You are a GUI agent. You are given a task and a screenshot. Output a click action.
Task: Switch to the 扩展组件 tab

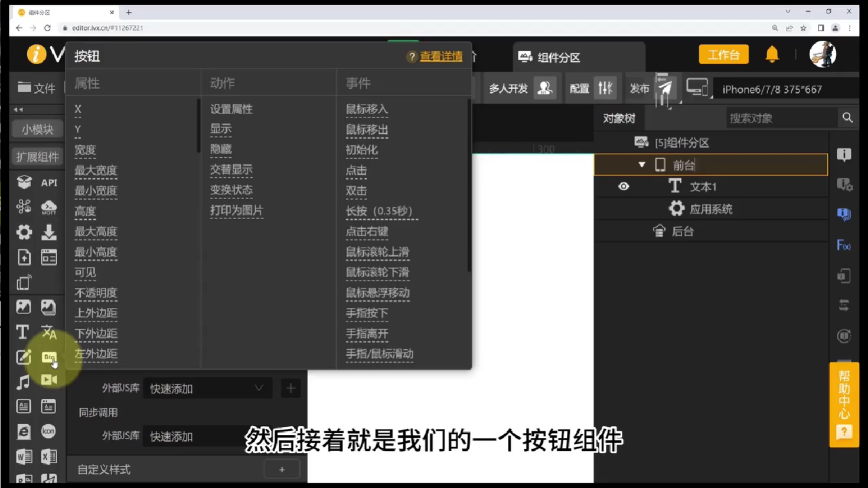point(37,157)
